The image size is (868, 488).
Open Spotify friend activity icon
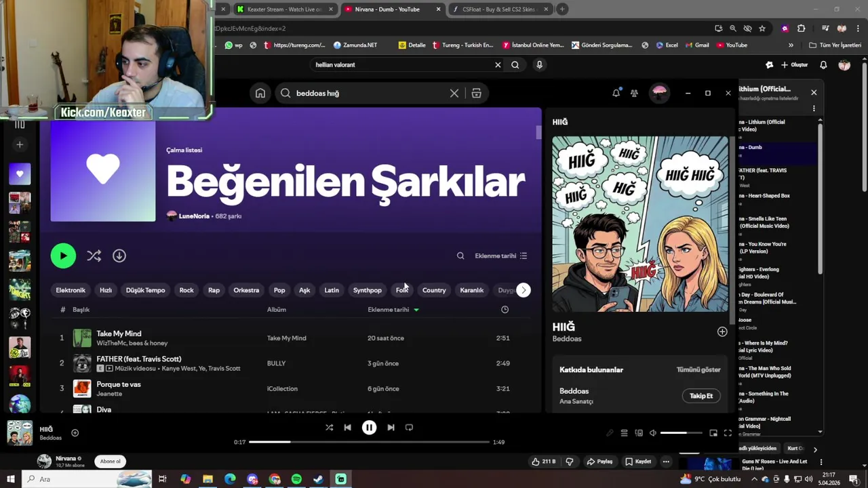tap(634, 93)
